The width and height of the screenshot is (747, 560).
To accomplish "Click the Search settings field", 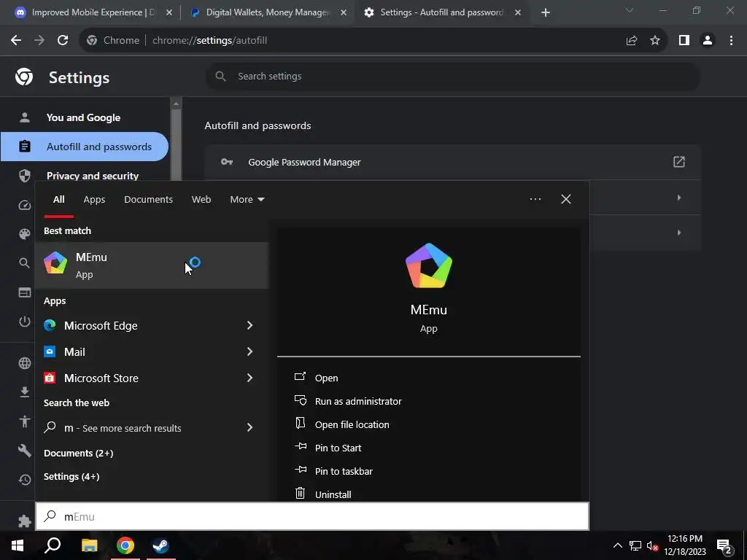I will (x=452, y=76).
